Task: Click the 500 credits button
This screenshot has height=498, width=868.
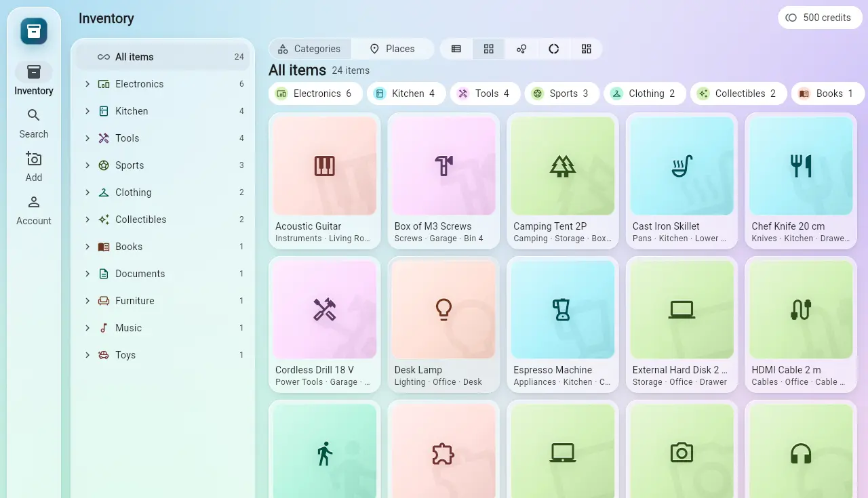Action: (818, 18)
